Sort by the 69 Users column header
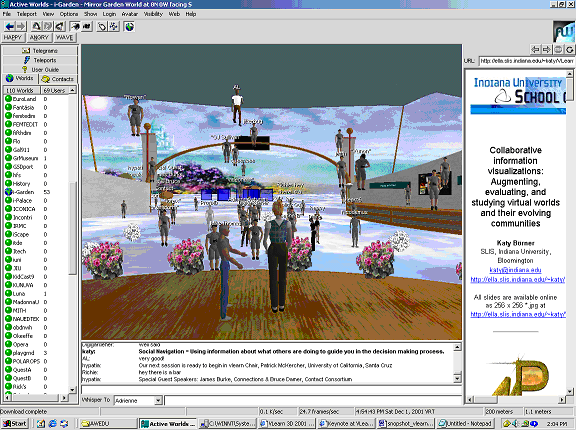 (54, 90)
